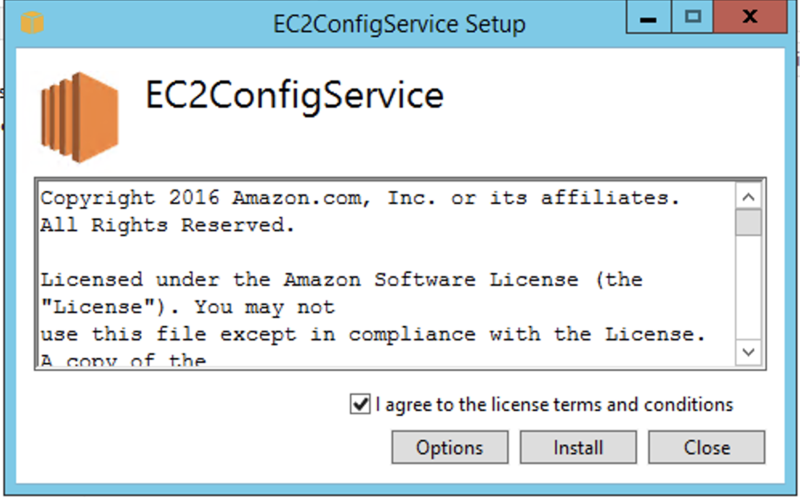Click the large EC2ConfigService heading

pyautogui.click(x=294, y=95)
